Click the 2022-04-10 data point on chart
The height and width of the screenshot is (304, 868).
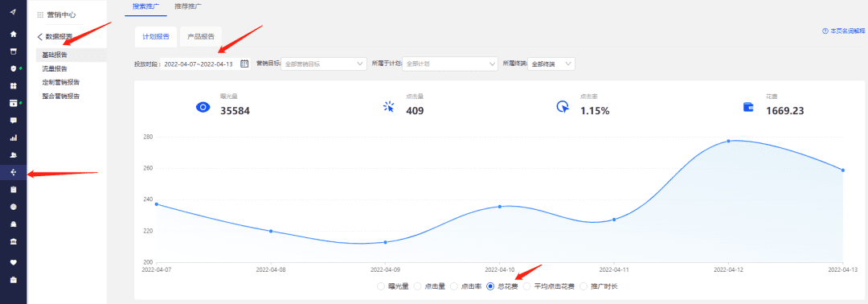[499, 207]
